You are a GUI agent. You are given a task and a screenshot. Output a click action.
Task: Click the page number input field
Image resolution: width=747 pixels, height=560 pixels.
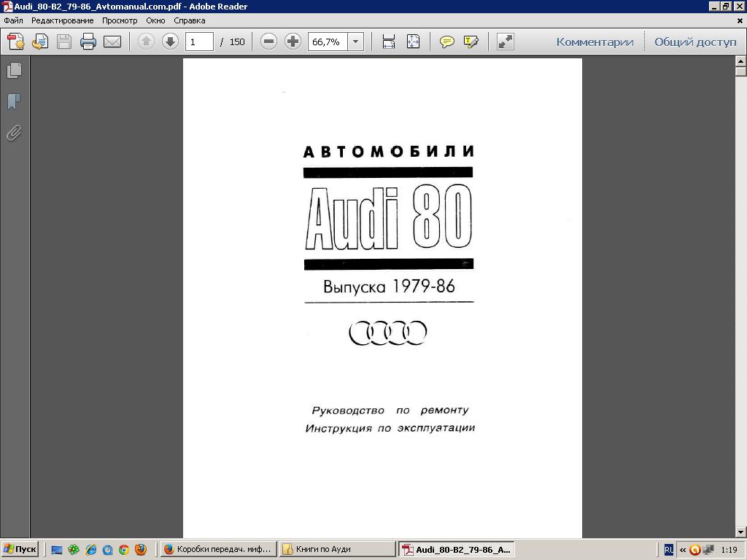pos(199,42)
